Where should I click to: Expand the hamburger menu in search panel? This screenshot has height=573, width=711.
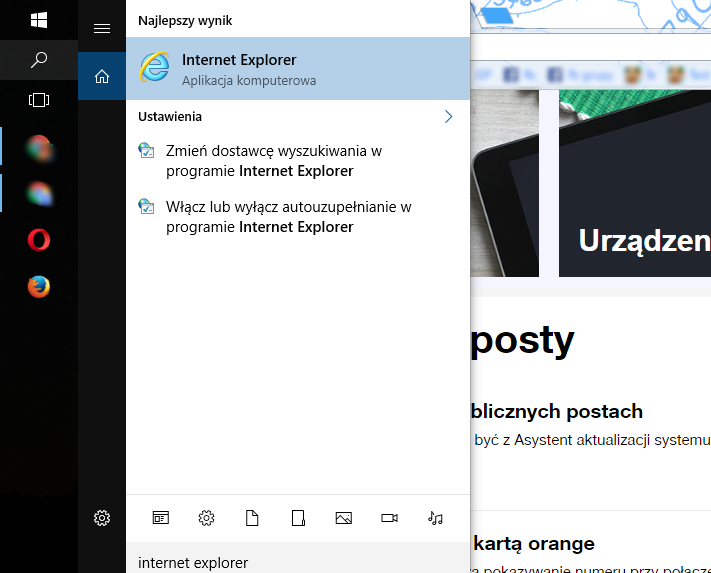click(101, 28)
